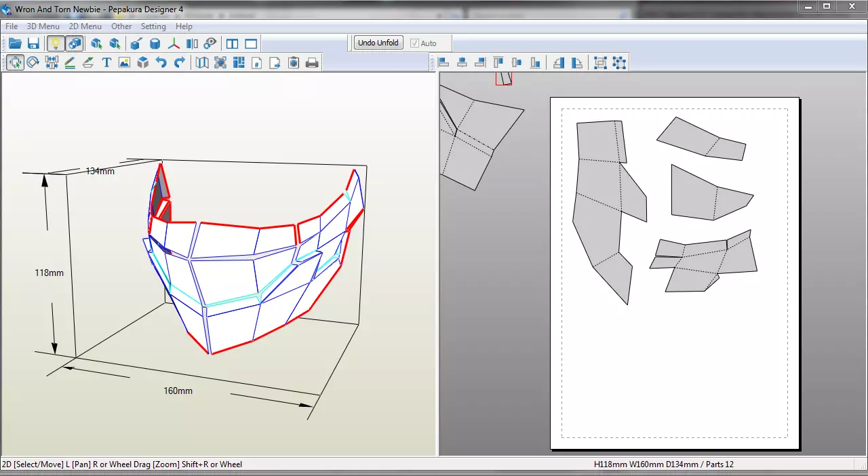868x476 pixels.
Task: Click the Redo arrow icon
Action: pyautogui.click(x=180, y=63)
